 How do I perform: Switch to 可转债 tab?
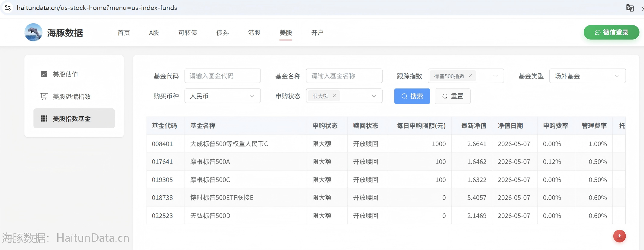click(188, 33)
